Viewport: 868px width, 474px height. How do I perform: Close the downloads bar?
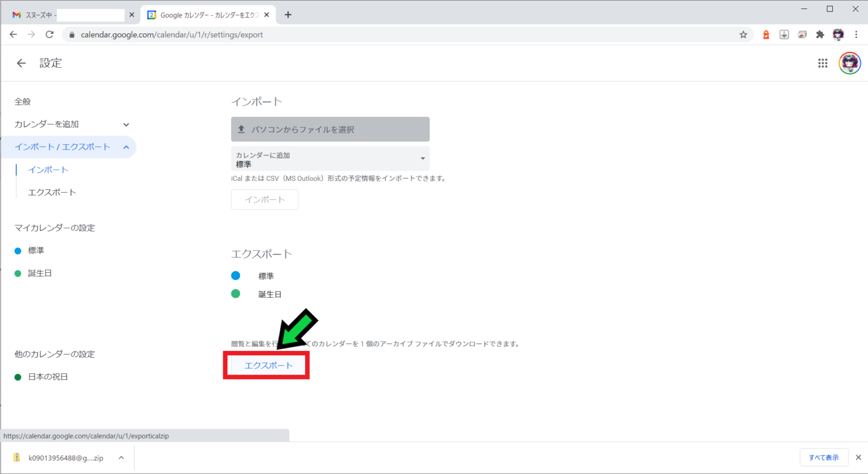[x=858, y=458]
